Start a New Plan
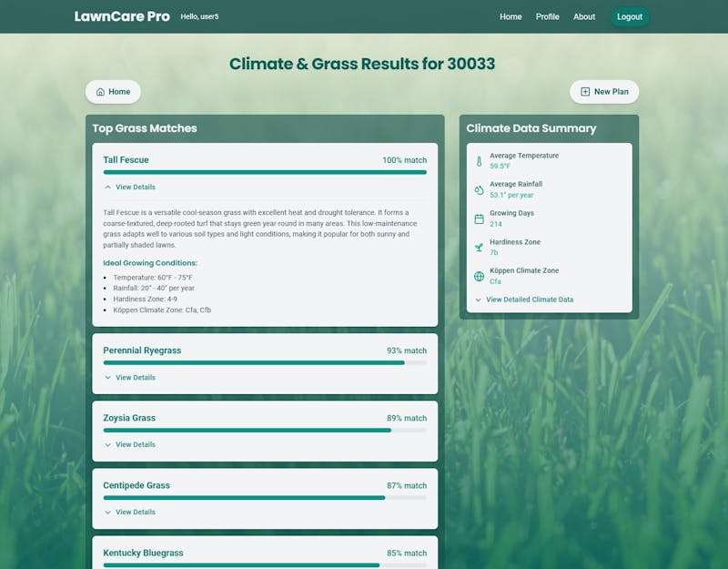The width and height of the screenshot is (728, 569). pos(604,92)
